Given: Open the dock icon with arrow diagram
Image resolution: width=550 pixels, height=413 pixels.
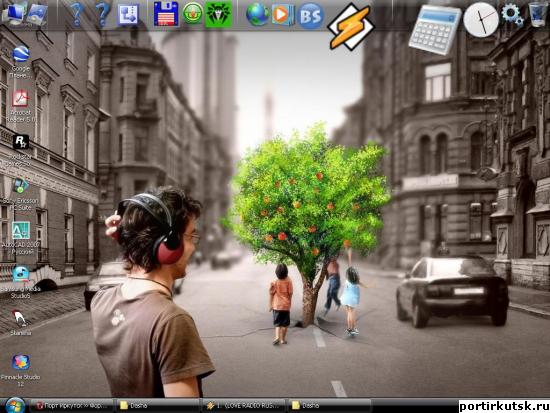Looking at the screenshot, I should pos(128,15).
